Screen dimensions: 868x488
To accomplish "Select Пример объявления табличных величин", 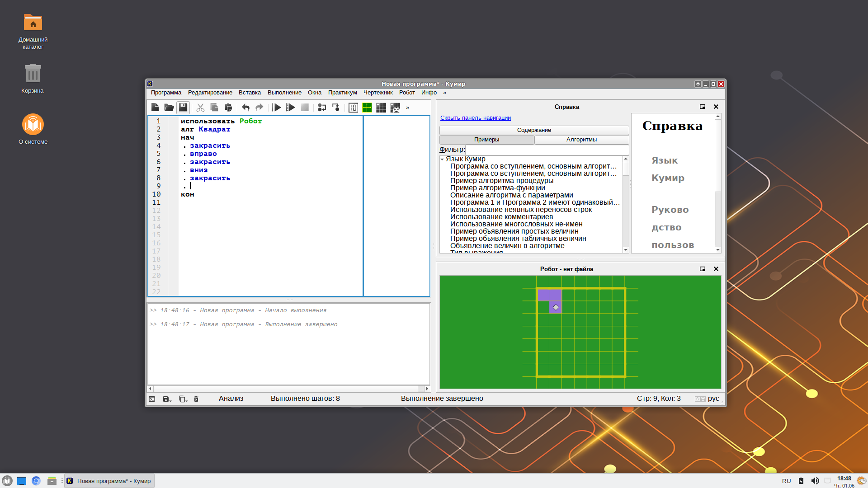I will coord(518,239).
